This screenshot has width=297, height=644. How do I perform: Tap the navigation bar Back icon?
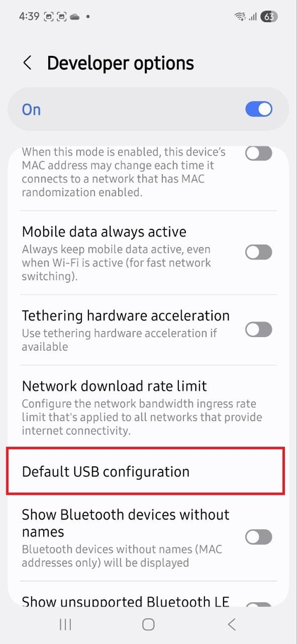point(232,625)
